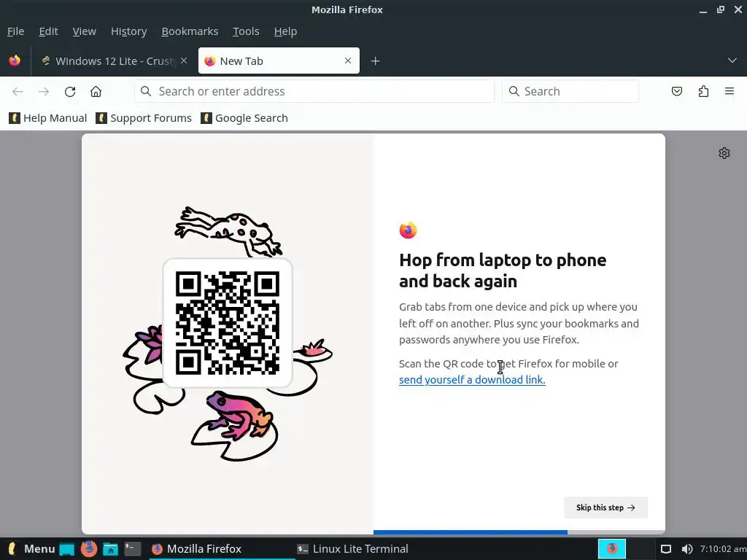The image size is (747, 560).
Task: Click the Show Desktop taskbar icon
Action: [x=66, y=549]
